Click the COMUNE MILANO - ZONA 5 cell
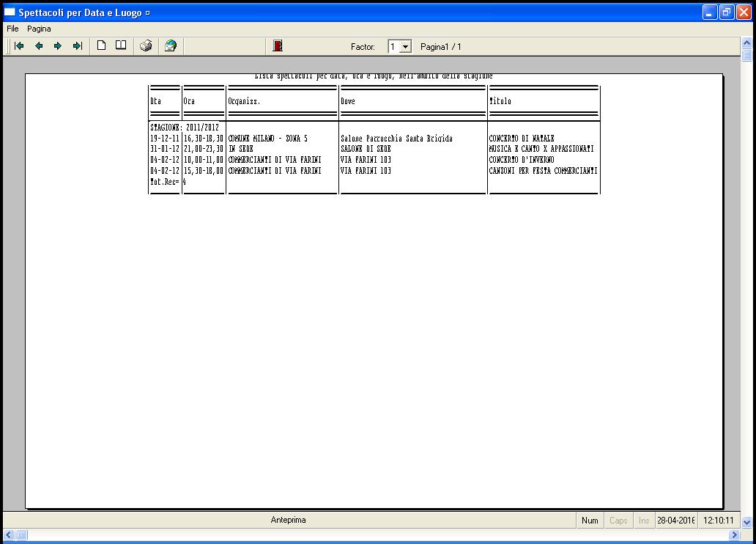756x544 pixels. click(267, 139)
